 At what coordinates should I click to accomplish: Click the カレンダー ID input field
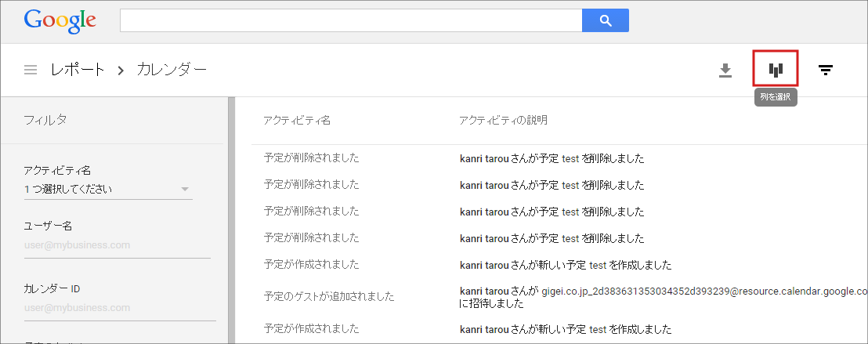coord(118,308)
